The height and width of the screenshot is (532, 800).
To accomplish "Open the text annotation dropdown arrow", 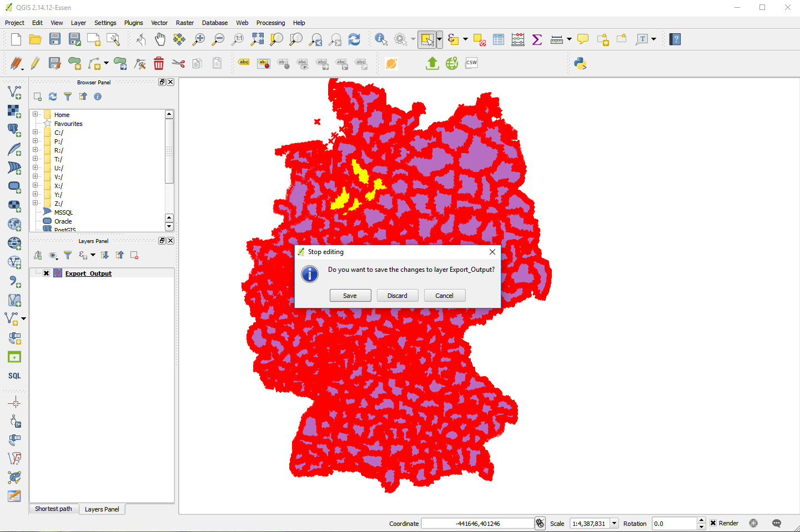I will [x=653, y=39].
